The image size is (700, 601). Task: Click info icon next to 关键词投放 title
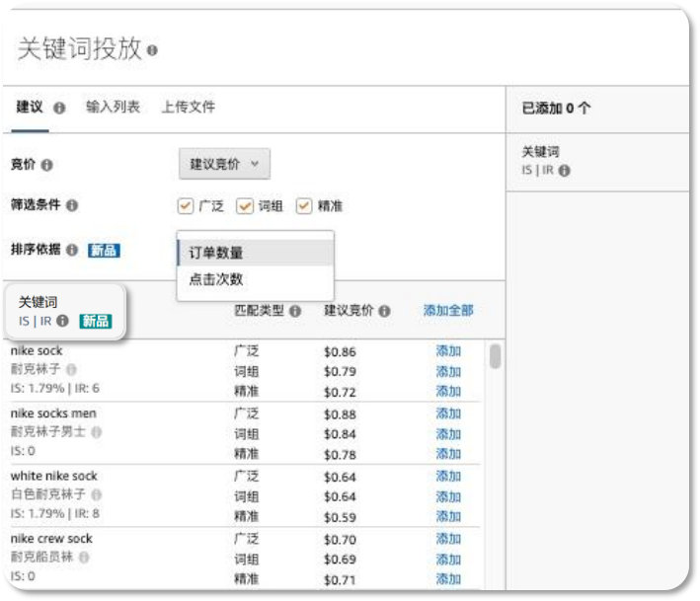click(x=152, y=50)
